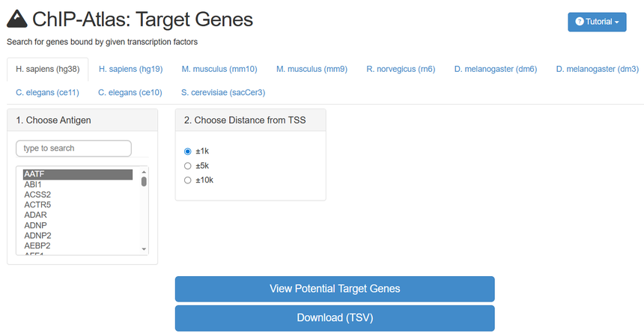Select the S. cerevisiae (sacCer3) tab
Image resolution: width=644 pixels, height=336 pixels.
point(223,93)
